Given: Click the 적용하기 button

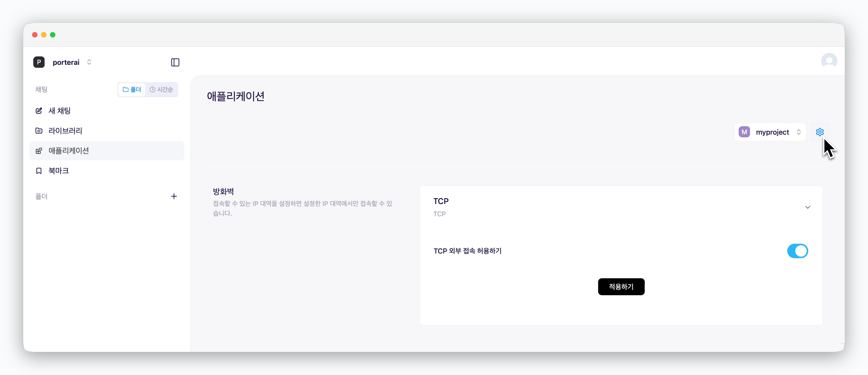Looking at the screenshot, I should [621, 287].
